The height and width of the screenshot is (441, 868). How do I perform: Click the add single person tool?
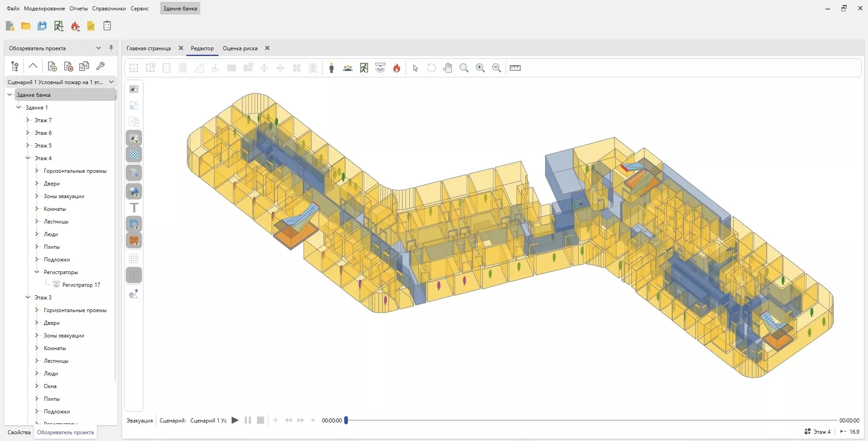click(x=332, y=68)
